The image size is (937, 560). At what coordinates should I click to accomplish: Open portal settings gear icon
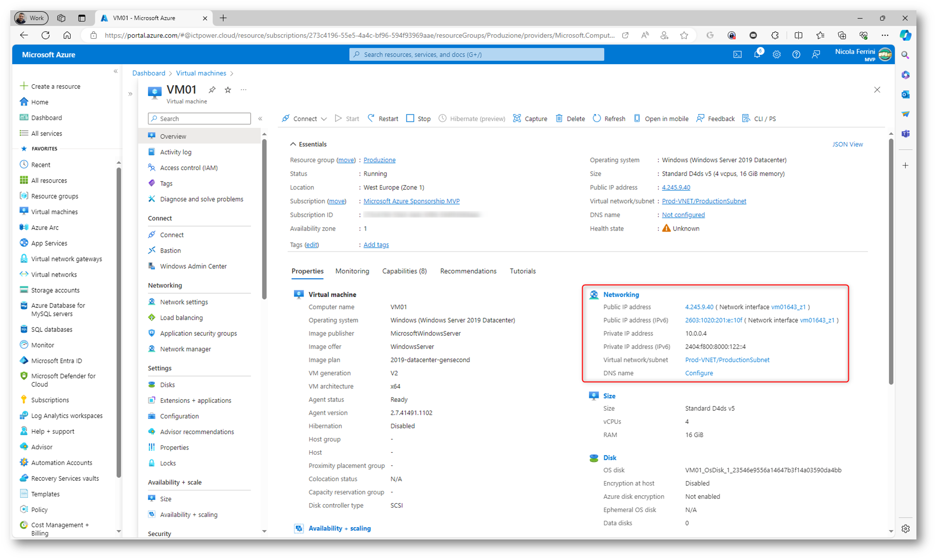(x=777, y=54)
